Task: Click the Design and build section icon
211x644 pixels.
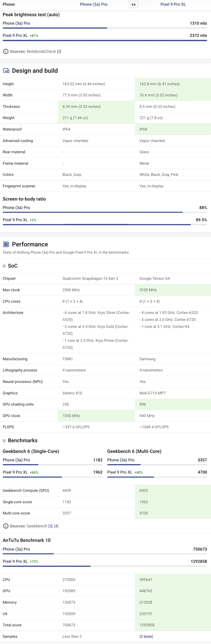Action: tap(6, 71)
